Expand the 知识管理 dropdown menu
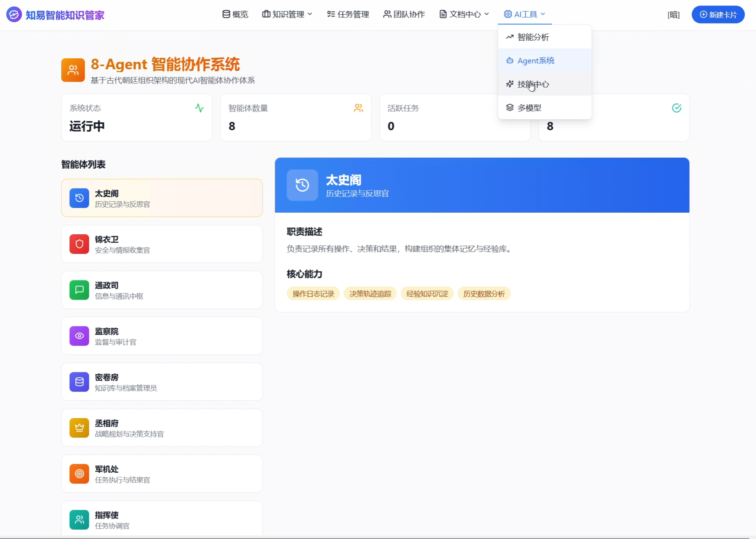Image resolution: width=756 pixels, height=539 pixels. coord(287,14)
